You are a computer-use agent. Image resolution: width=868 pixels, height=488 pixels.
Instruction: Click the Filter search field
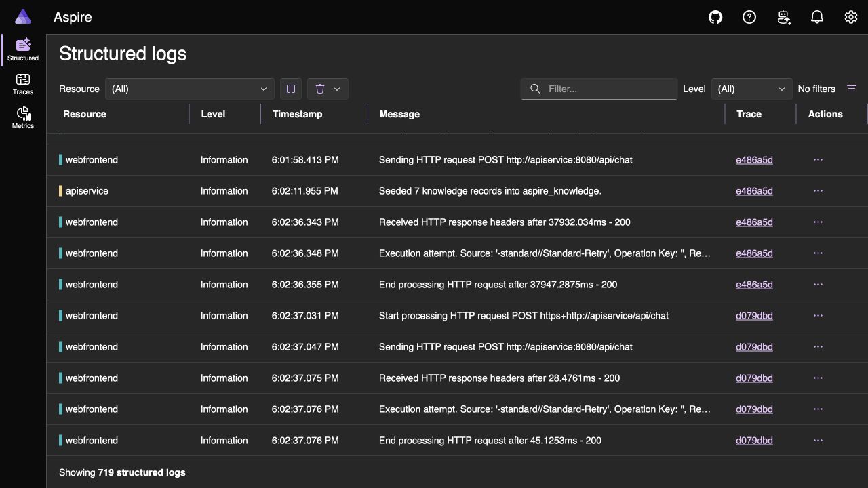(x=599, y=89)
